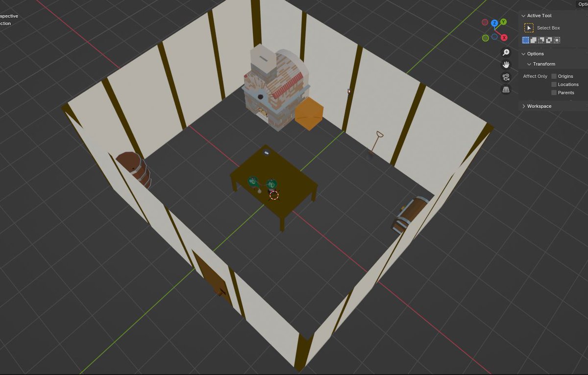Choose the Set New Selection mode icon

point(526,40)
